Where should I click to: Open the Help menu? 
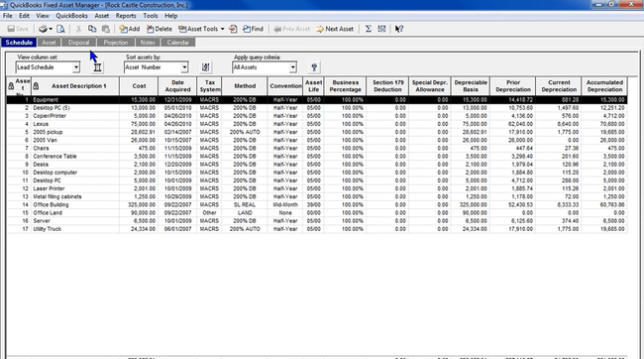pos(170,16)
